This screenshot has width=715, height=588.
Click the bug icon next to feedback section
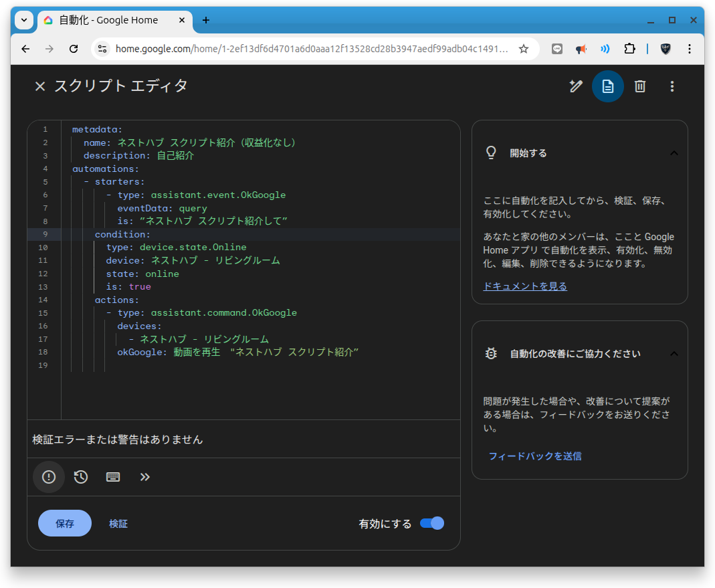(490, 353)
